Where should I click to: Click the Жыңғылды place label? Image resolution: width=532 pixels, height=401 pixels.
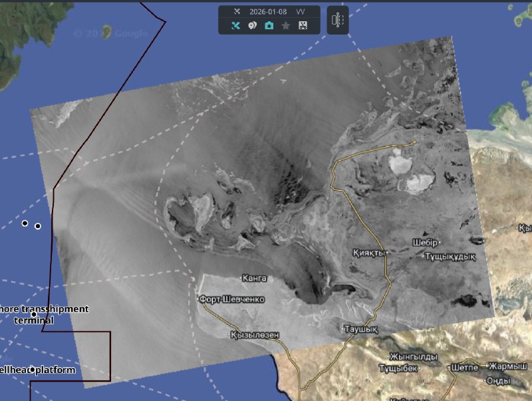point(412,356)
